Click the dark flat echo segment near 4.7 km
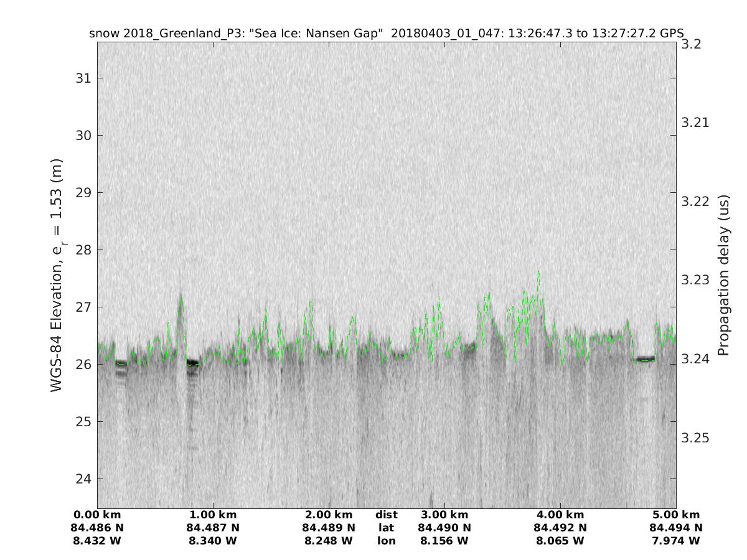The width and height of the screenshot is (747, 560). pyautogui.click(x=646, y=359)
